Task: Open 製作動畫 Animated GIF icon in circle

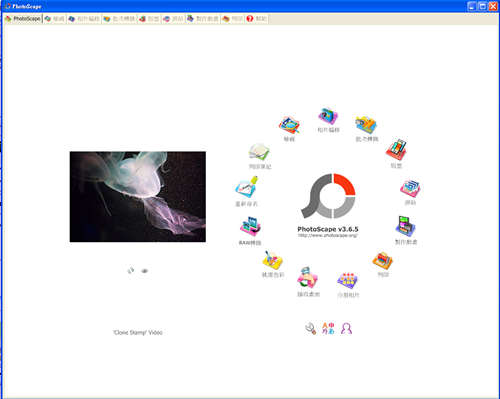Action: point(406,227)
